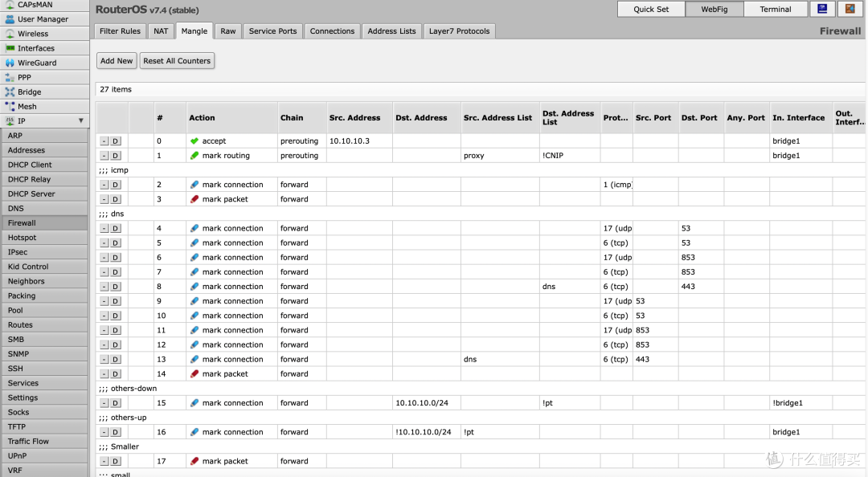Open DHCP Server in IP submenu
The image size is (868, 477).
44,194
